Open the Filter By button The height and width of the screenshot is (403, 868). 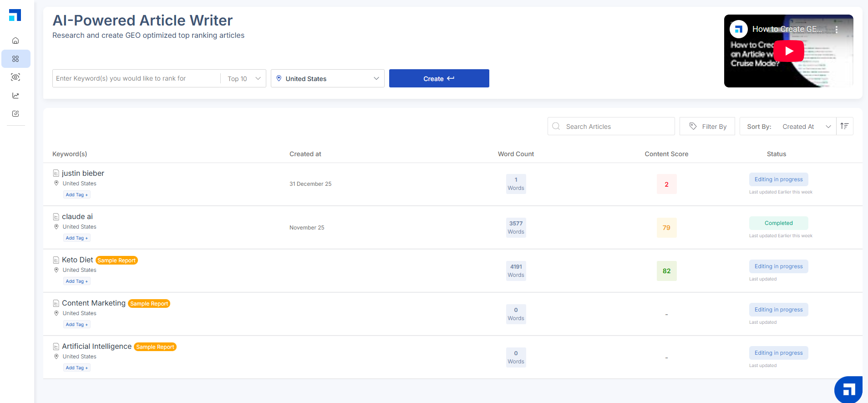pyautogui.click(x=707, y=127)
